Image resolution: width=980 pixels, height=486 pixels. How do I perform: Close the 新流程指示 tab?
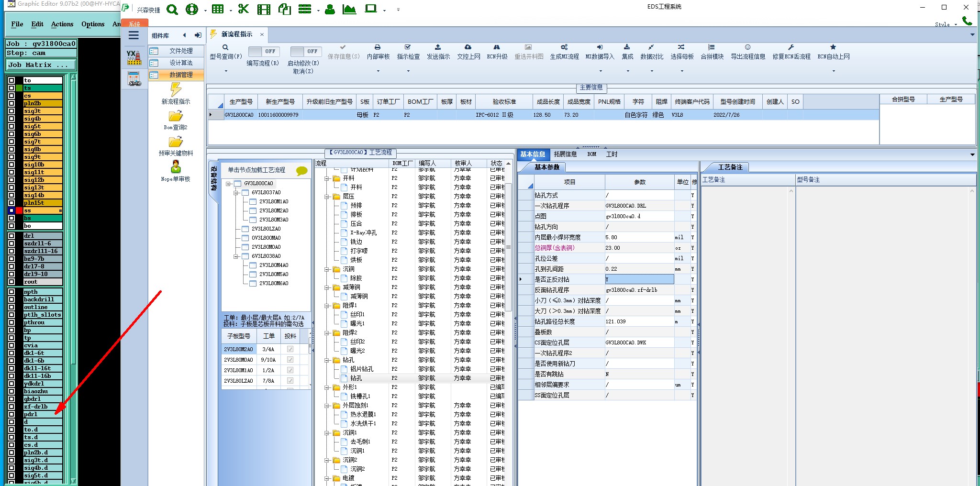coord(262,34)
